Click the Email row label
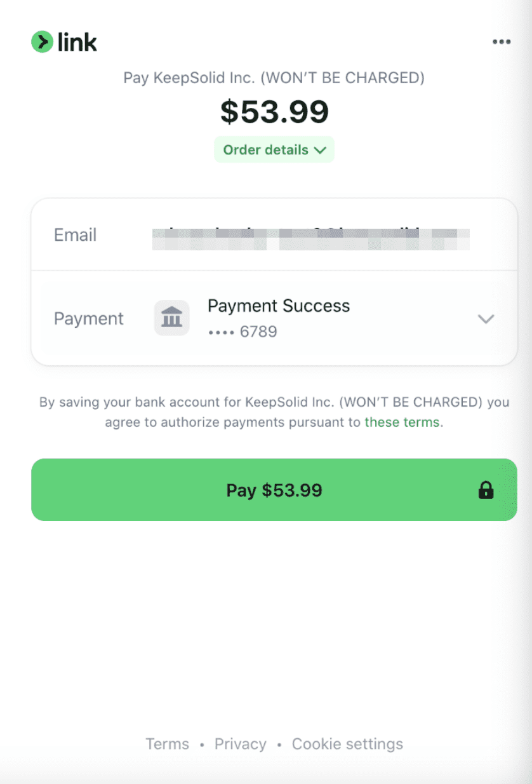Screen dimensions: 532x784 click(75, 235)
